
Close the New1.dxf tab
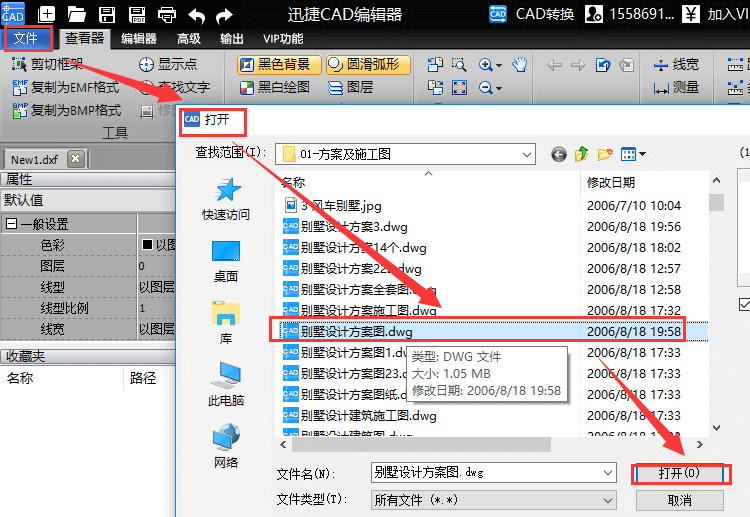[x=76, y=158]
